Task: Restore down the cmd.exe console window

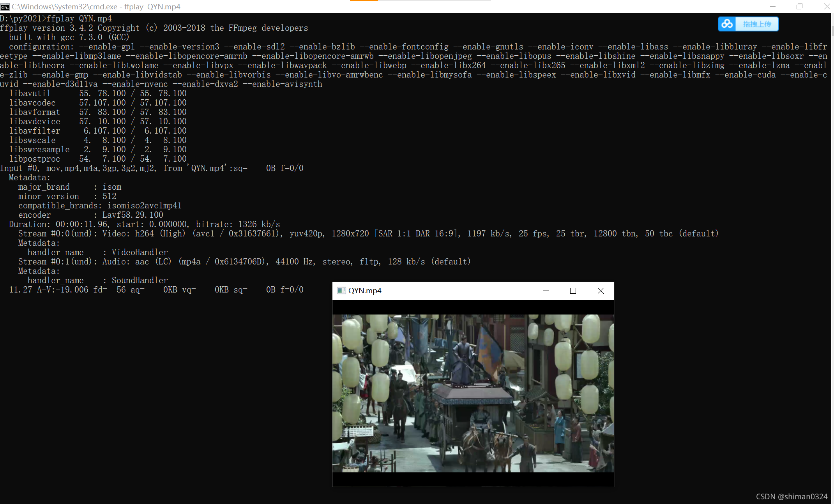Action: pos(799,7)
